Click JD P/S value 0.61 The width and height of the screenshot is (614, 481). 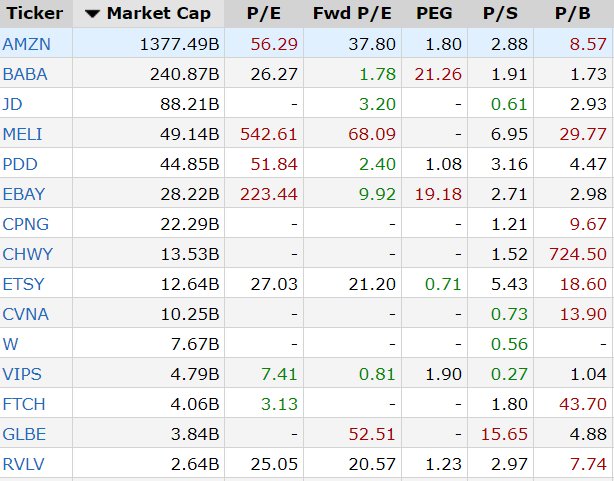pyautogui.click(x=509, y=104)
